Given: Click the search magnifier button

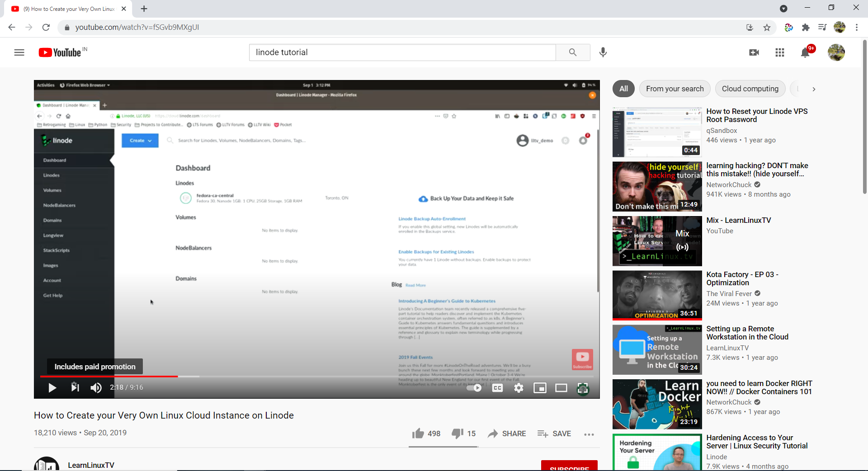Looking at the screenshot, I should point(573,52).
